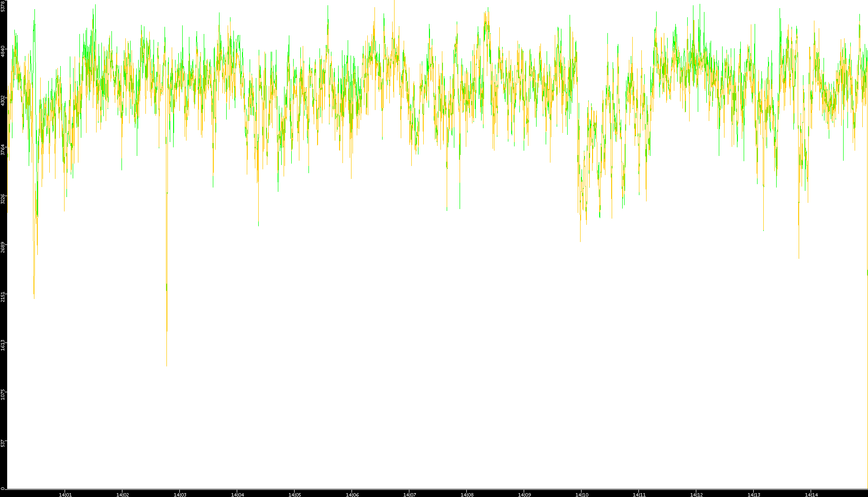Click the 14:14 time axis label
The image size is (868, 497).
811,495
